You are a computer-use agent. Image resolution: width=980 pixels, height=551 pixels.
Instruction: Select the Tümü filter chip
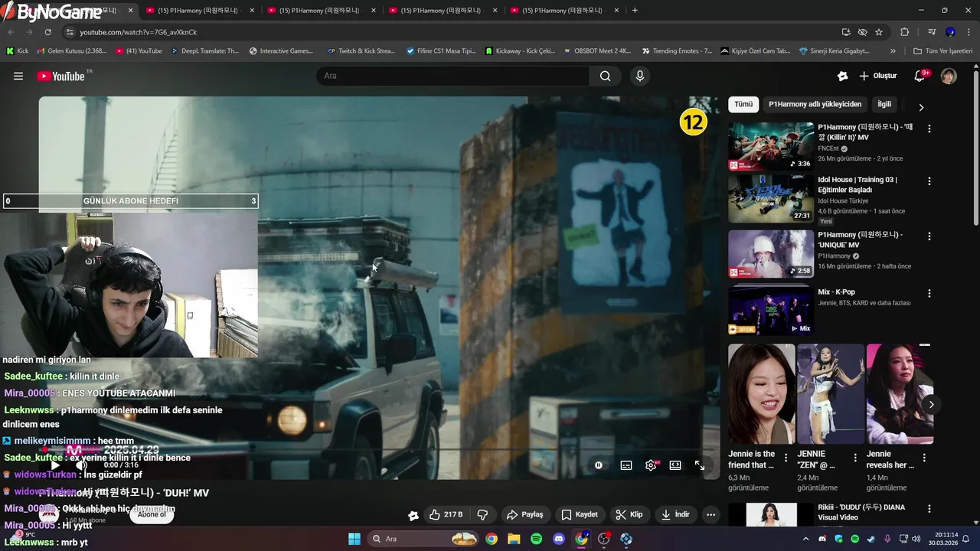pos(743,104)
